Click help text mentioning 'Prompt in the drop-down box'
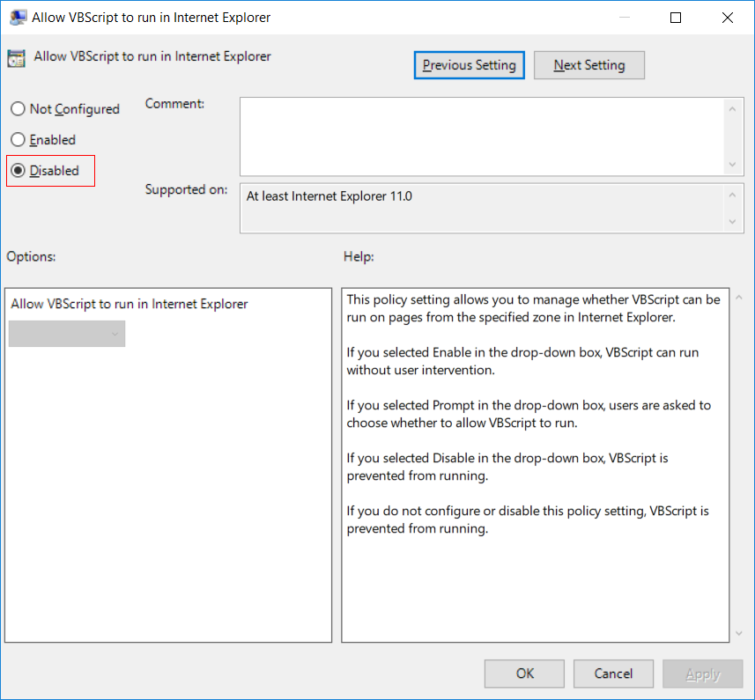The image size is (755, 700). pos(529,414)
